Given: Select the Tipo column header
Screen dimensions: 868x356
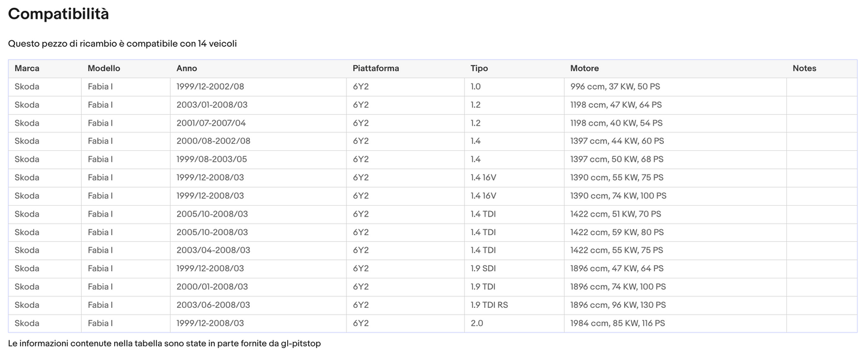Looking at the screenshot, I should 479,69.
